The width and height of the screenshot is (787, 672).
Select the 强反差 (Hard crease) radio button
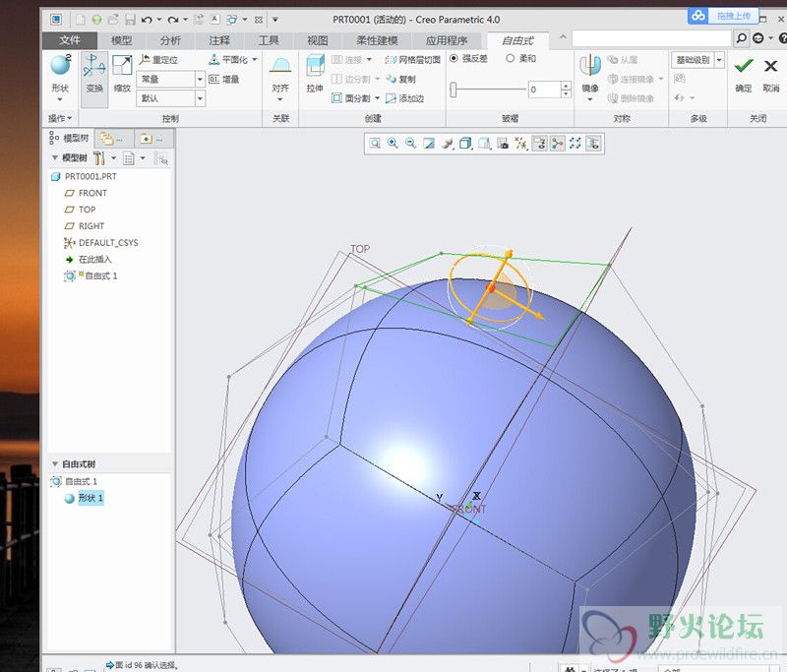[x=454, y=58]
